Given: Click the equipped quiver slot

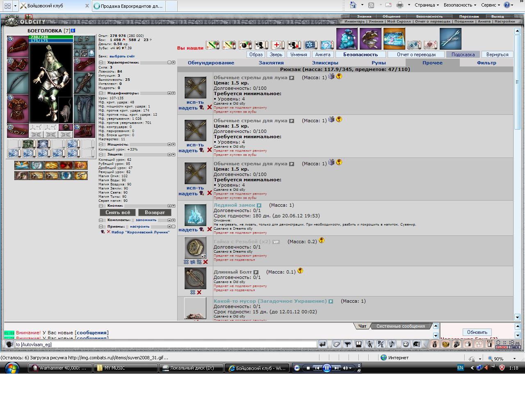Looking at the screenshot, I should [x=84, y=83].
